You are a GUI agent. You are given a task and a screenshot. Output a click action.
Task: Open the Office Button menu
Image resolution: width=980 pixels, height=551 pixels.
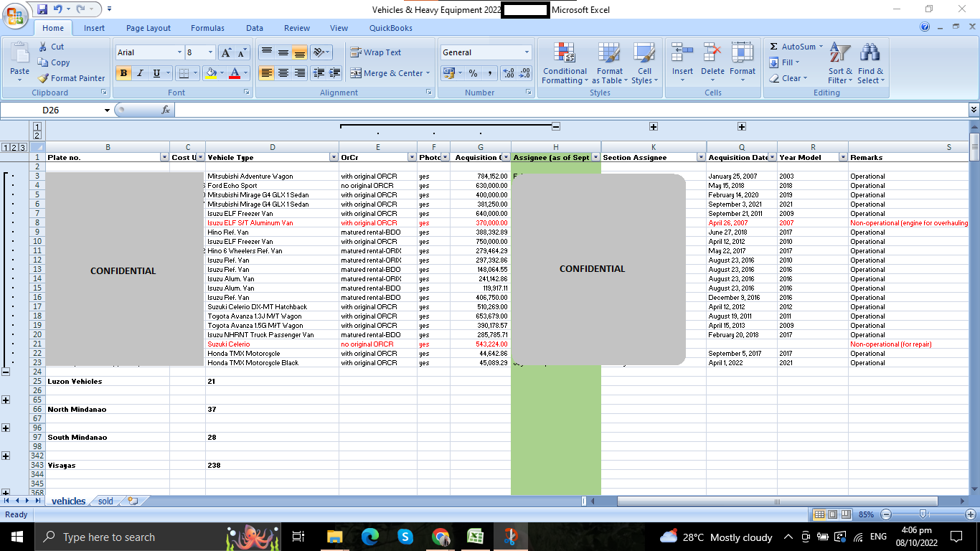coord(15,15)
